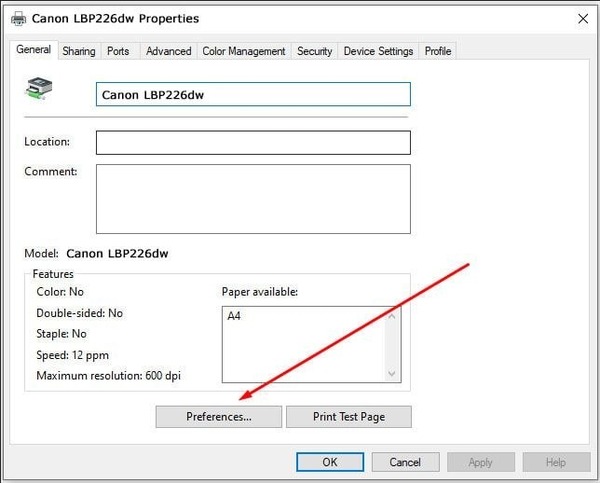
Task: Click the Model 'Canon LBP226dw' text
Action: [x=117, y=253]
